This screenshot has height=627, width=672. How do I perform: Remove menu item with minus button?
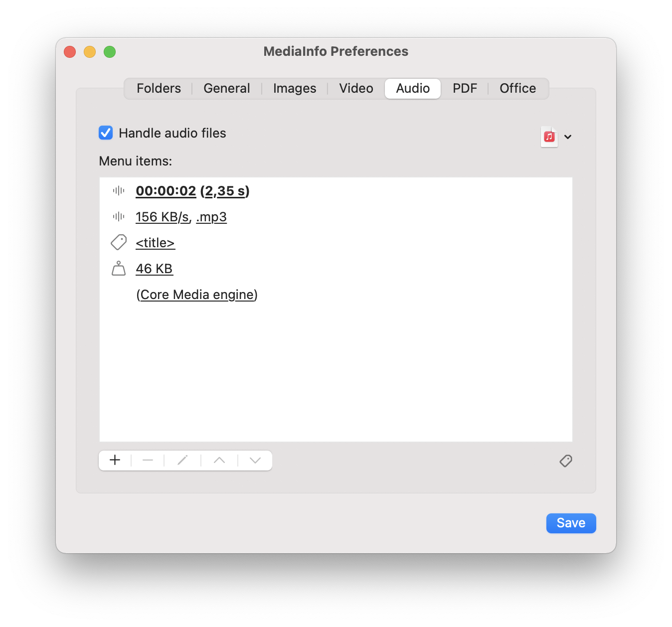pyautogui.click(x=148, y=460)
